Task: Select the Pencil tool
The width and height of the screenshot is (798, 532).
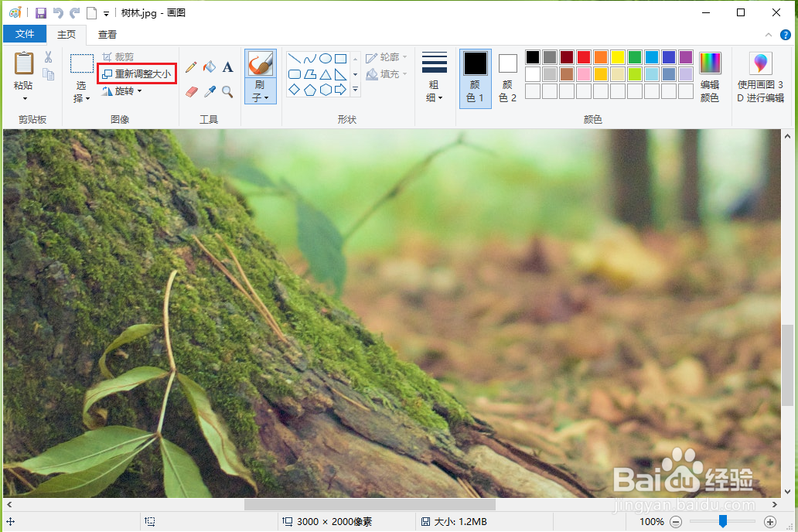Action: point(191,66)
